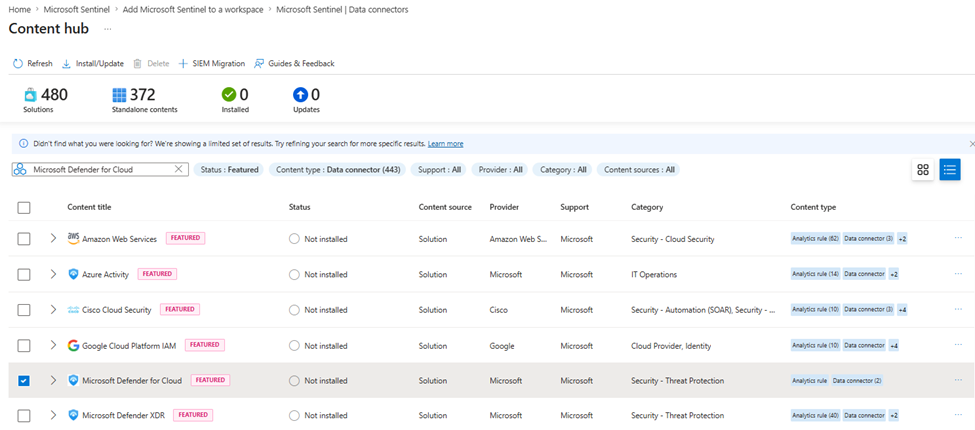Sort by the Status column header
This screenshot has width=975, height=430.
pos(300,207)
